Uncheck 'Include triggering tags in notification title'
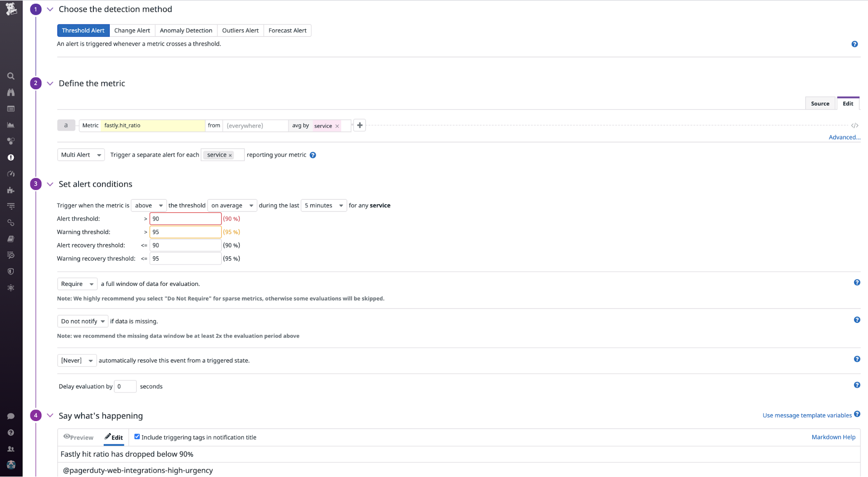Screen dimensions: 868x477 click(137, 436)
